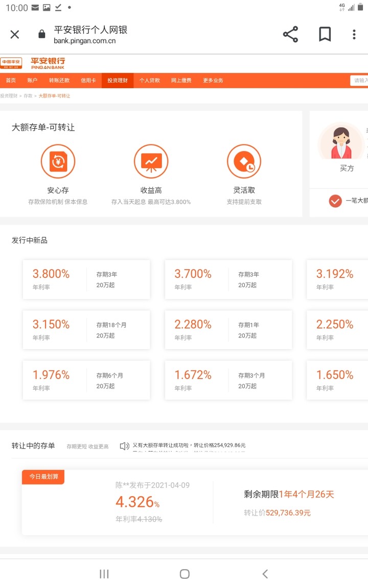The width and height of the screenshot is (368, 588).
Task: Click the 发行中新品 section heading
Action: [30, 240]
